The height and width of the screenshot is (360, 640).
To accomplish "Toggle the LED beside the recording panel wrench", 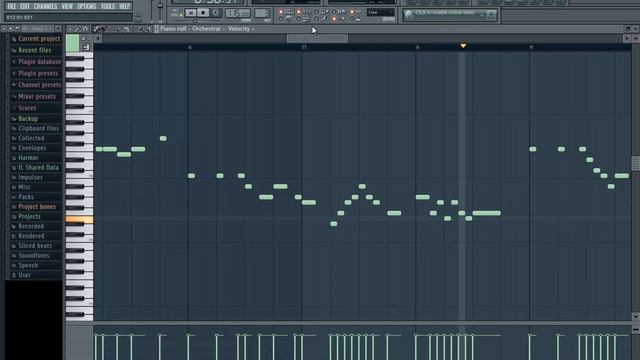I will [x=316, y=19].
